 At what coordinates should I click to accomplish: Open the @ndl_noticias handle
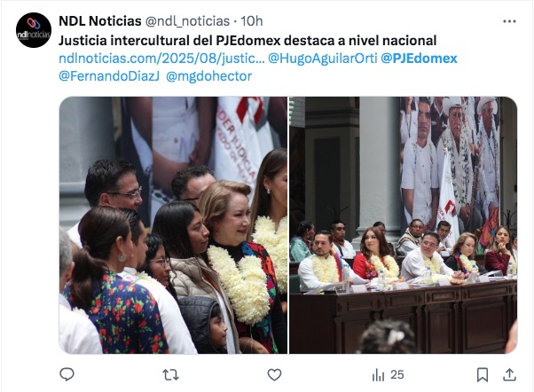(x=187, y=21)
